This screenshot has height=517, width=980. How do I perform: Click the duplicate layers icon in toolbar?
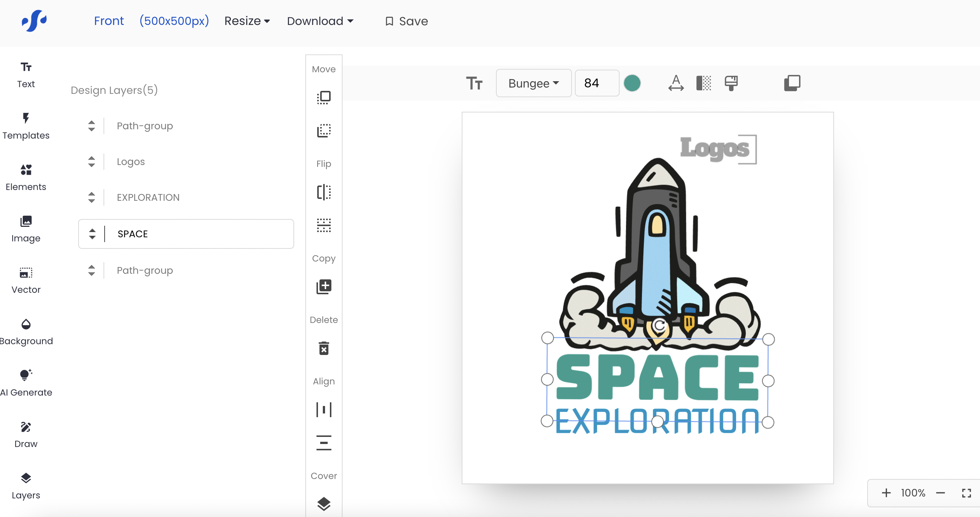792,83
